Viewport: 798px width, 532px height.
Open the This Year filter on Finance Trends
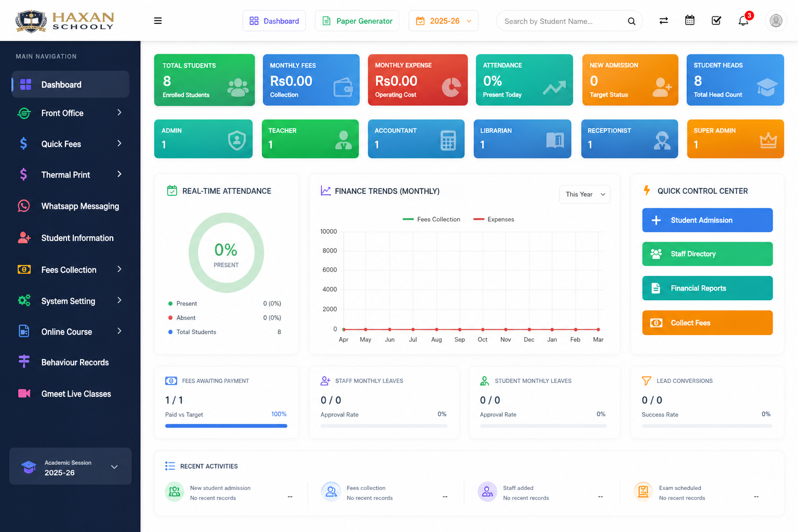click(x=584, y=194)
